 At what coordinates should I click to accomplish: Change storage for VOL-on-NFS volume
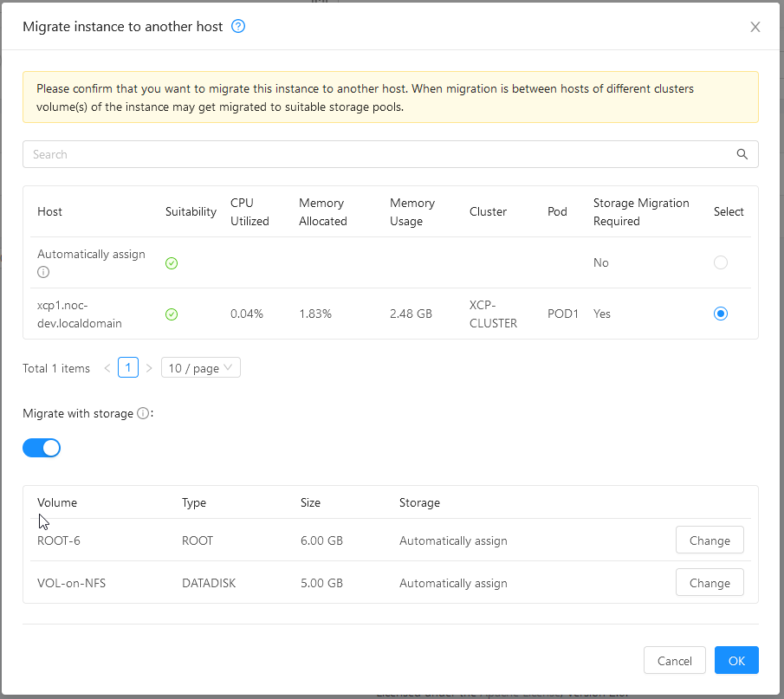pos(709,583)
